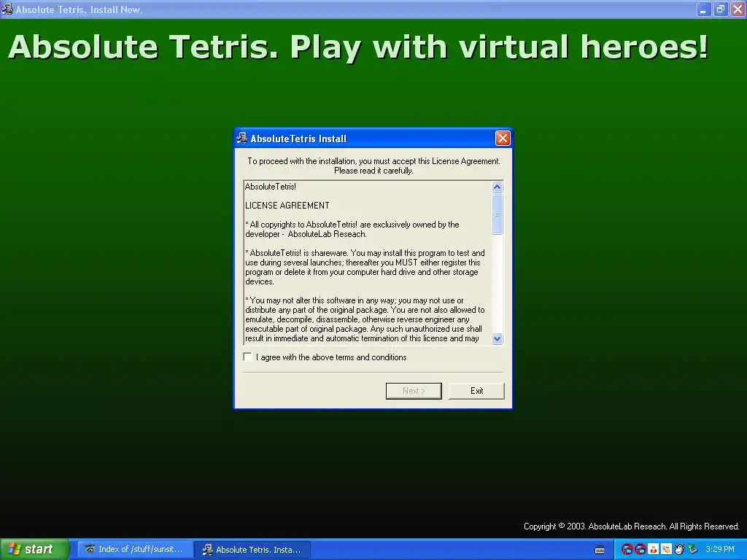Screen dimensions: 747x560
Task: Click the second disconnected network tray icon
Action: pos(640,550)
